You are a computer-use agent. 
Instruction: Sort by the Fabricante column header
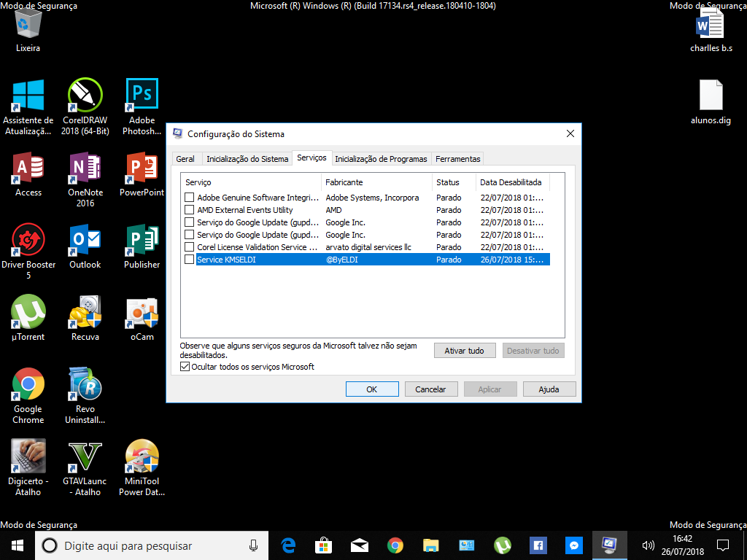tap(376, 182)
